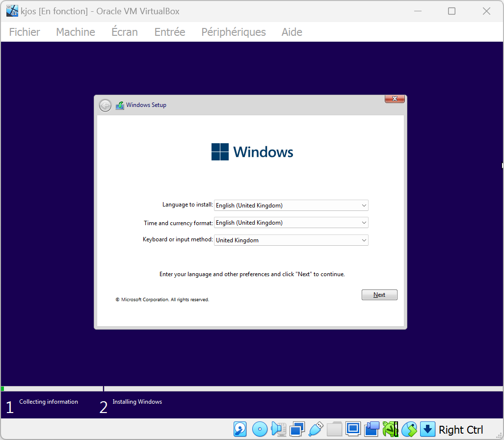Click Next to continue setup

[379, 294]
